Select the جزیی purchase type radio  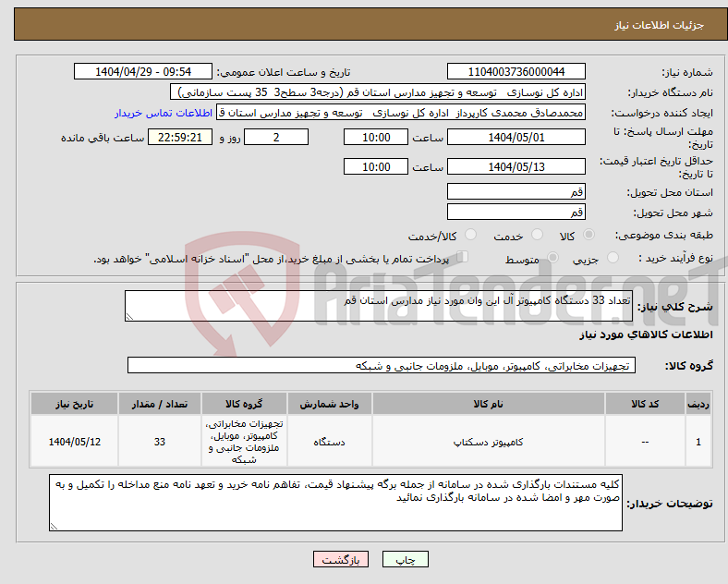[x=613, y=258]
